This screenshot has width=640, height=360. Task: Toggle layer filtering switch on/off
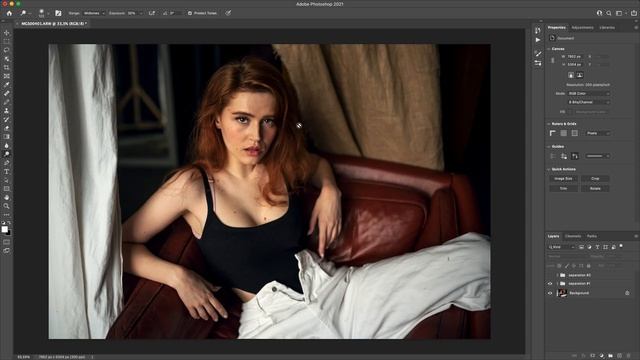[x=621, y=246]
